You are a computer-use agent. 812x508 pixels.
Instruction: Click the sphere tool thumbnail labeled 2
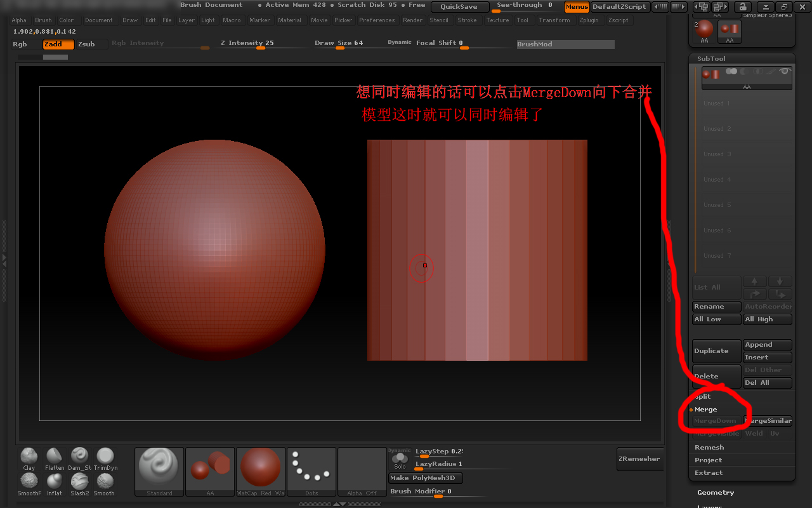(704, 31)
